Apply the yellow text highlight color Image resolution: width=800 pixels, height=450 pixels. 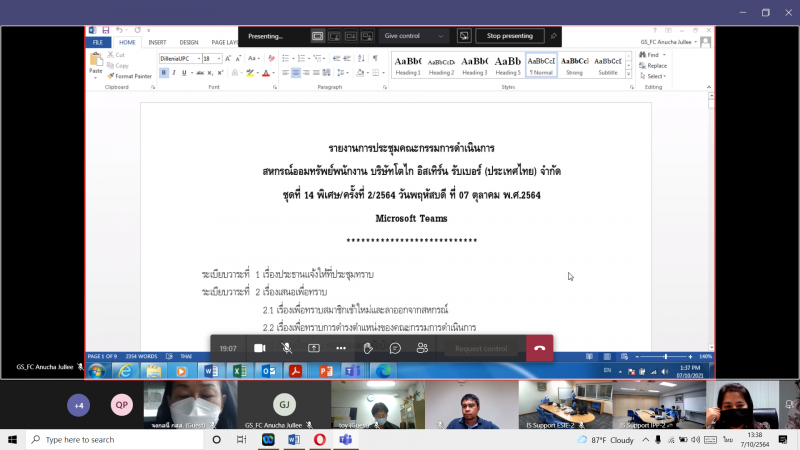(249, 73)
